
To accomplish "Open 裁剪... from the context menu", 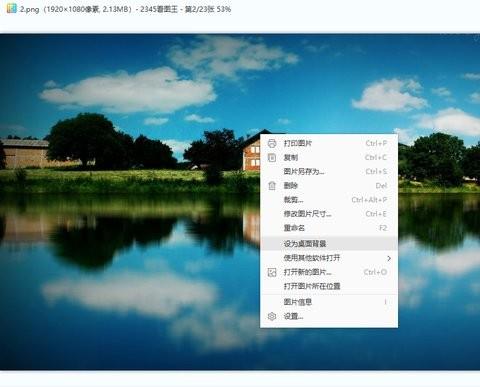I will click(x=329, y=199).
